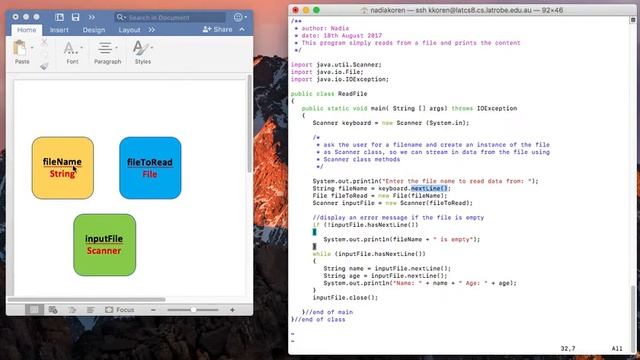The image size is (640, 360).
Task: Expand the Paragraph dropdown arrow
Action: click(117, 48)
